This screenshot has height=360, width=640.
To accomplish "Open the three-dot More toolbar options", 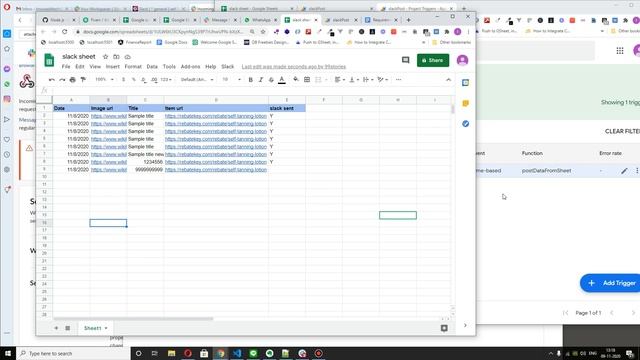I will click(398, 80).
